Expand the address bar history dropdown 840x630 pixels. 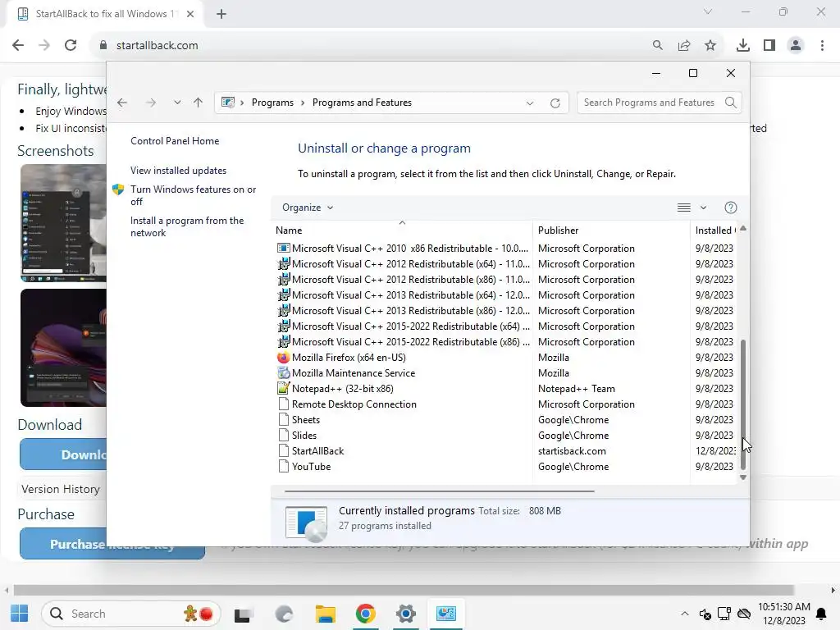[x=530, y=103]
